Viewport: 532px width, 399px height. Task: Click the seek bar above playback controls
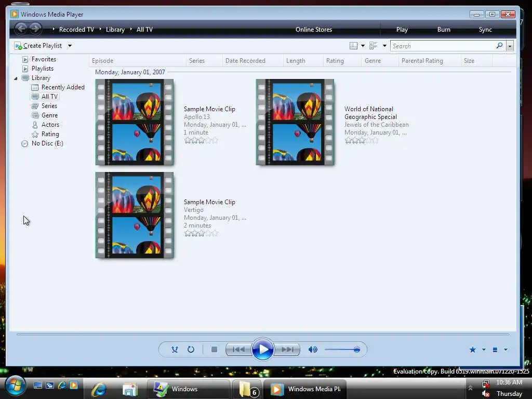pos(263,335)
